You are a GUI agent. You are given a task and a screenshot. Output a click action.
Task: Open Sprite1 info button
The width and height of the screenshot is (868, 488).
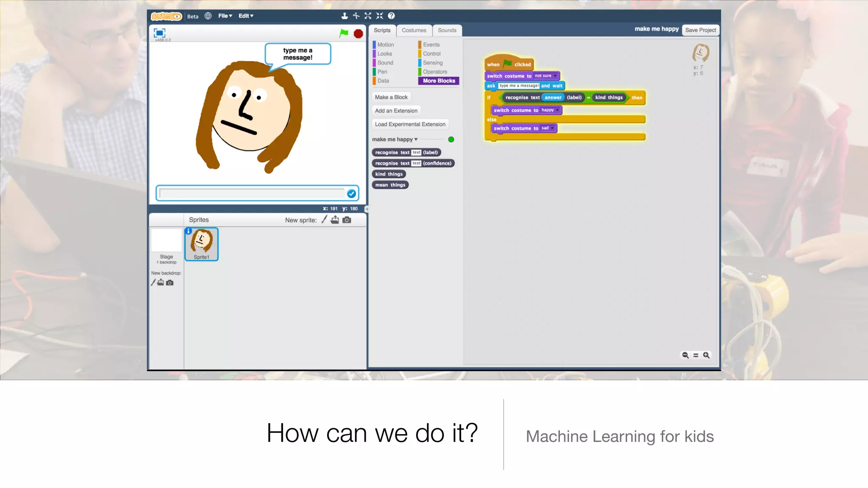coord(189,231)
